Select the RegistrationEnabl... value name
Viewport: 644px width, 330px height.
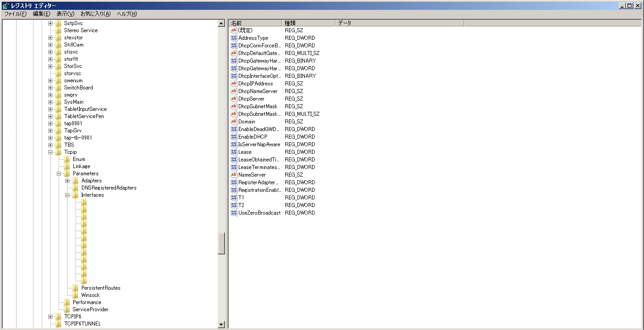[260, 190]
